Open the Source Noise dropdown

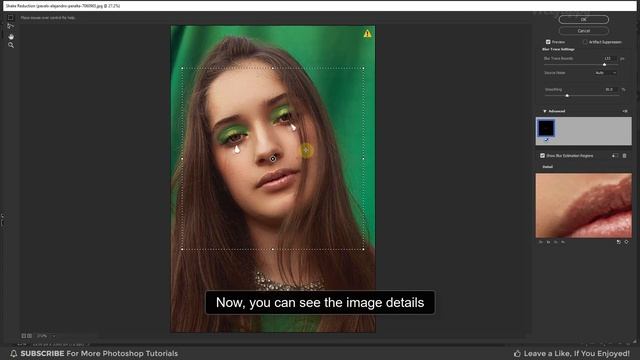point(605,73)
